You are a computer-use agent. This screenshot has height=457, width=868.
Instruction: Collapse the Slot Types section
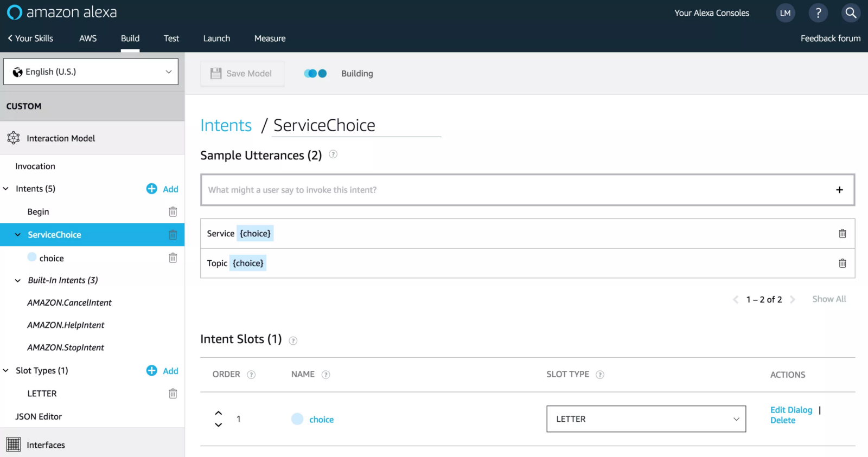pyautogui.click(x=6, y=371)
